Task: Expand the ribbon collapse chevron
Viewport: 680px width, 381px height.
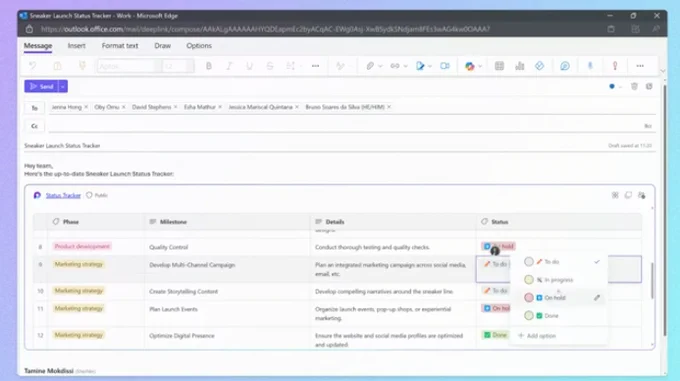Action: click(x=662, y=71)
